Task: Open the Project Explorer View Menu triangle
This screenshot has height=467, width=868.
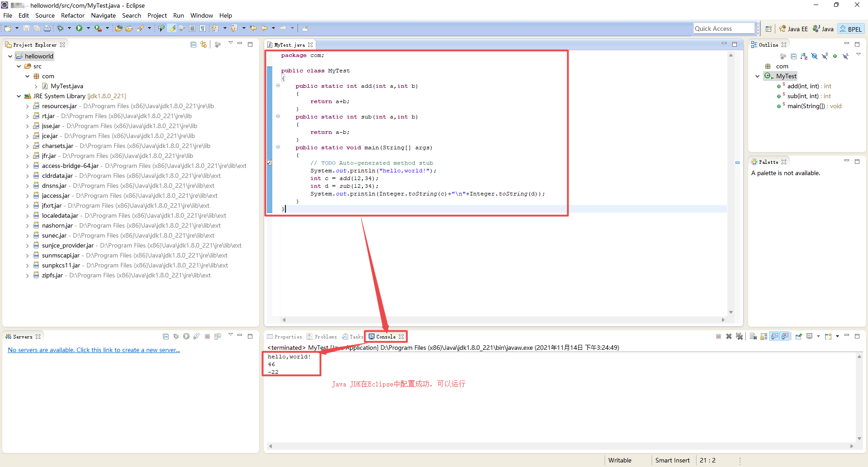Action: (x=230, y=43)
